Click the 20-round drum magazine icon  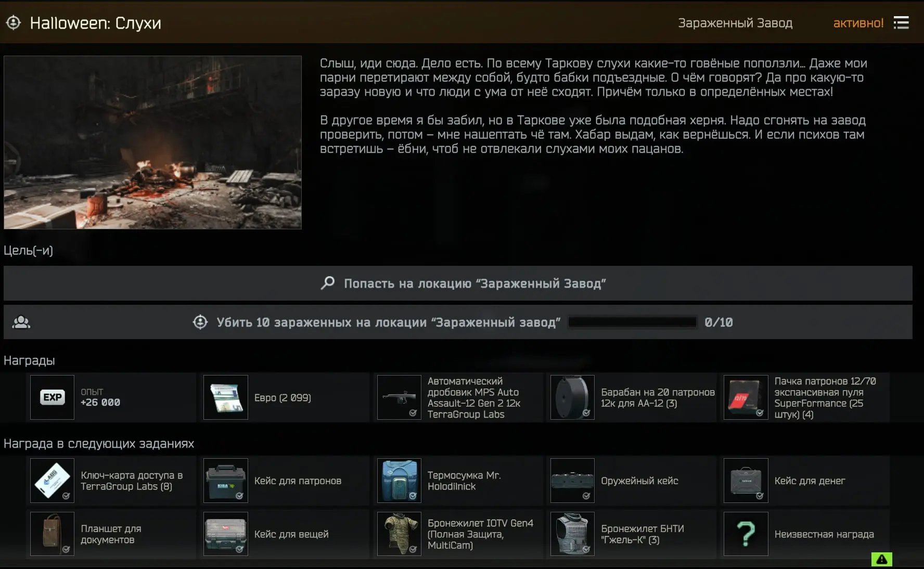tap(572, 397)
